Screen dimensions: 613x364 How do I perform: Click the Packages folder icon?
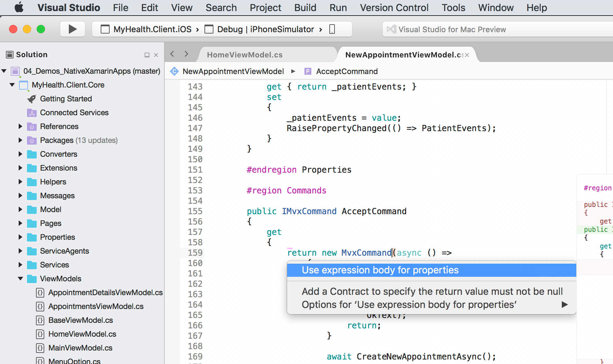click(x=31, y=140)
